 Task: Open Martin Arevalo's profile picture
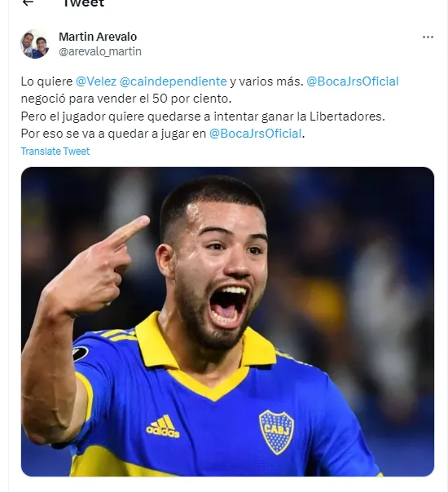35,44
